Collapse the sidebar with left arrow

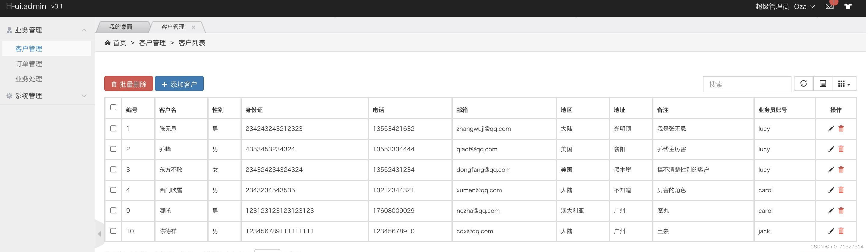(100, 234)
